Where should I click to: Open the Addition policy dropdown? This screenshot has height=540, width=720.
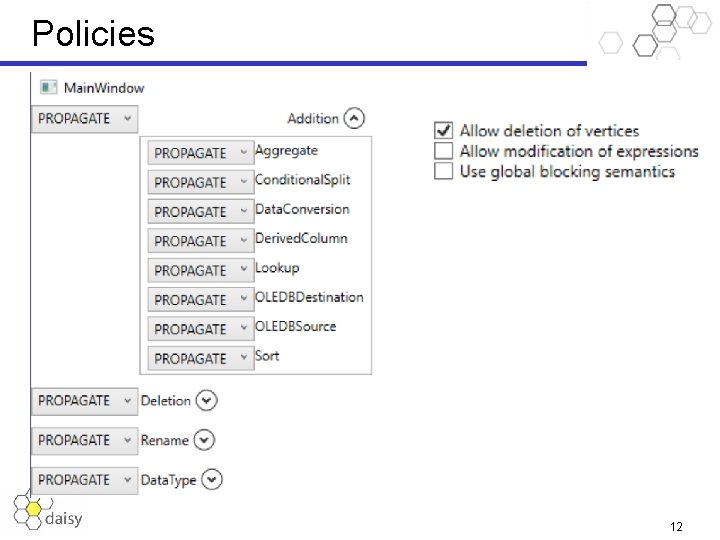pyautogui.click(x=85, y=119)
